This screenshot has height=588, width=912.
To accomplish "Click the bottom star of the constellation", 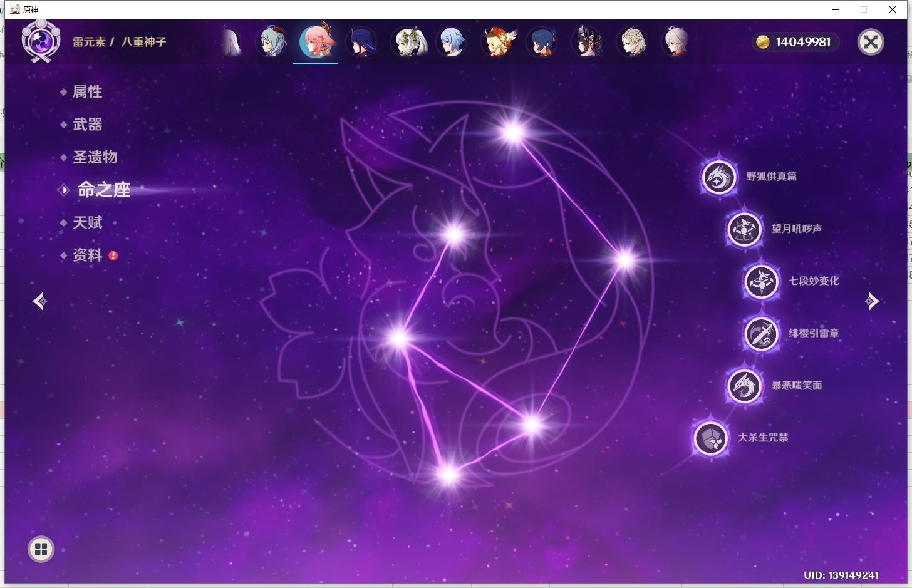I will tap(448, 475).
